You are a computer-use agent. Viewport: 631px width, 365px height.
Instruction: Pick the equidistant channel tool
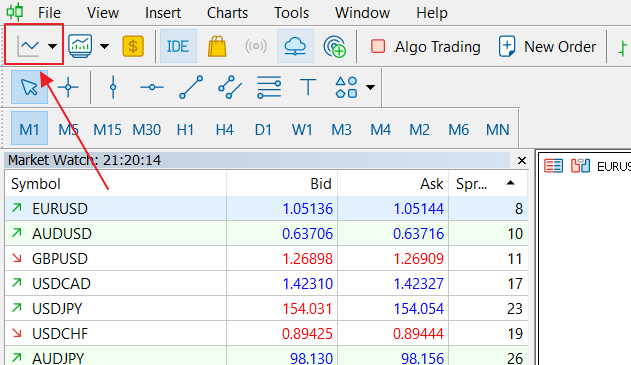230,87
